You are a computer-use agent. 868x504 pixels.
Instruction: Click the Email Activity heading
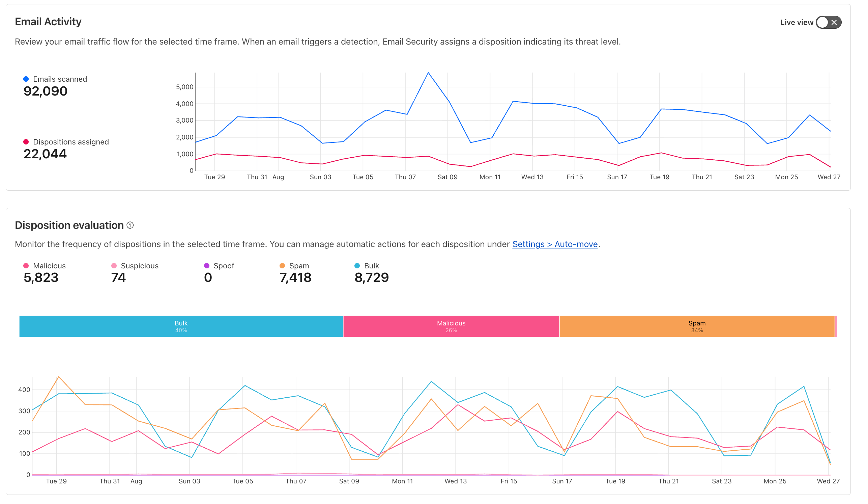click(48, 21)
